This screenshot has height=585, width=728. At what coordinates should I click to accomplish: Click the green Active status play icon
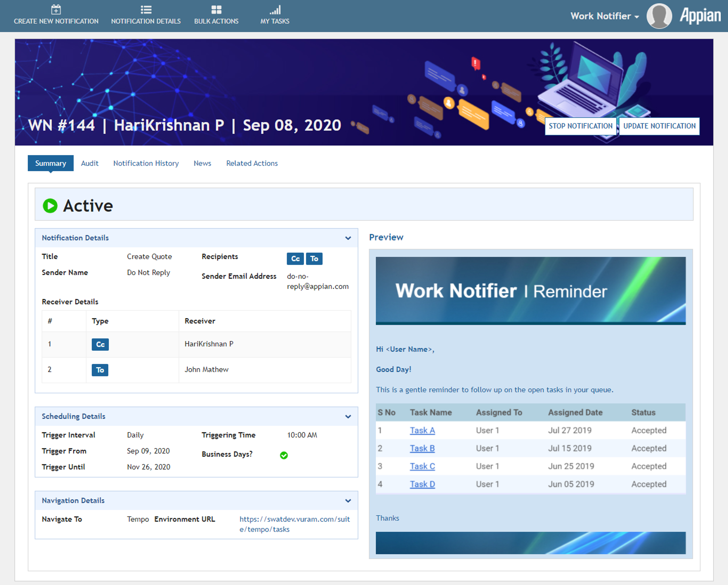tap(50, 206)
